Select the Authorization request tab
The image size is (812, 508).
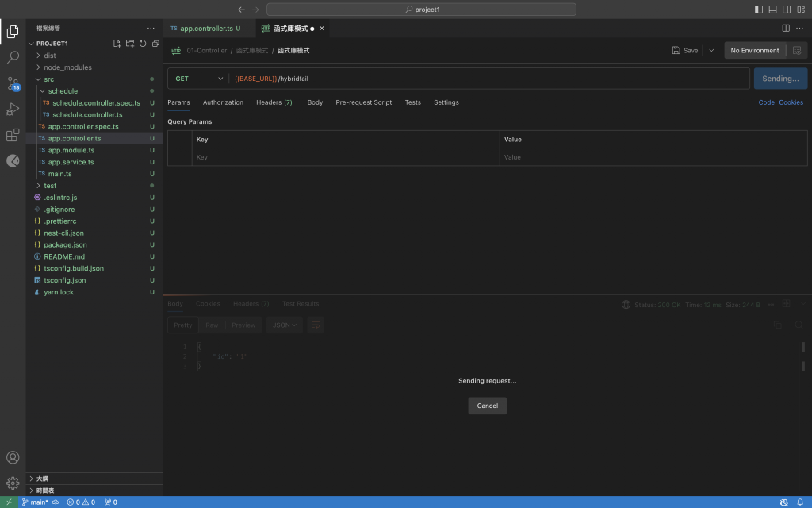click(223, 102)
